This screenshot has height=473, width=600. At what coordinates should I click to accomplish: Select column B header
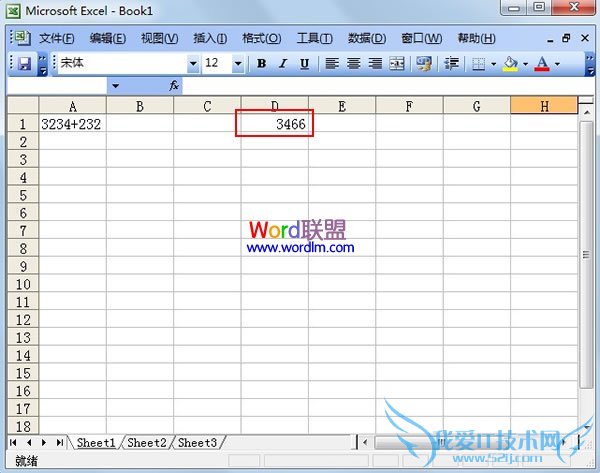pyautogui.click(x=140, y=106)
